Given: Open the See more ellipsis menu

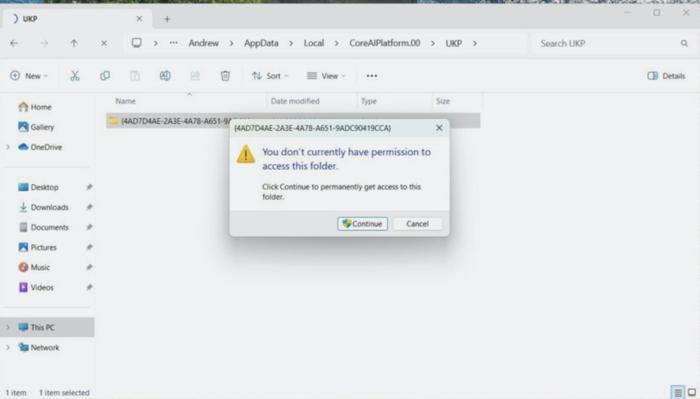Looking at the screenshot, I should (371, 76).
